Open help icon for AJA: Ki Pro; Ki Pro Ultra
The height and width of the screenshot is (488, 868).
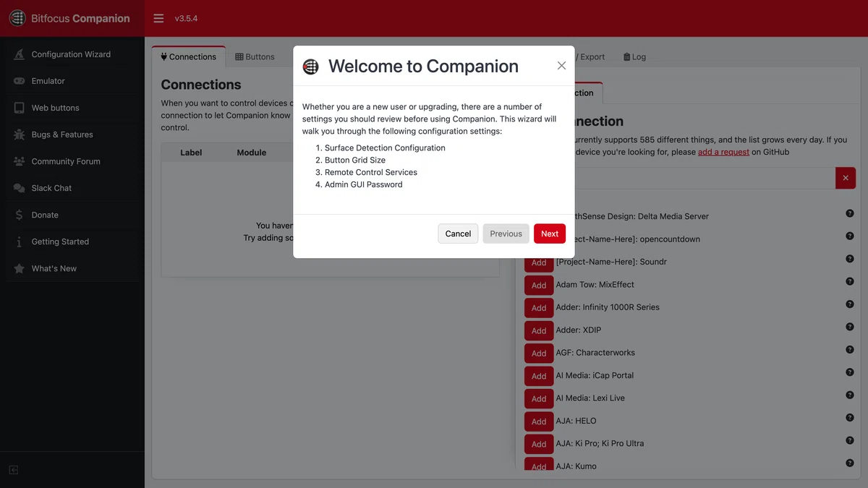coord(850,440)
